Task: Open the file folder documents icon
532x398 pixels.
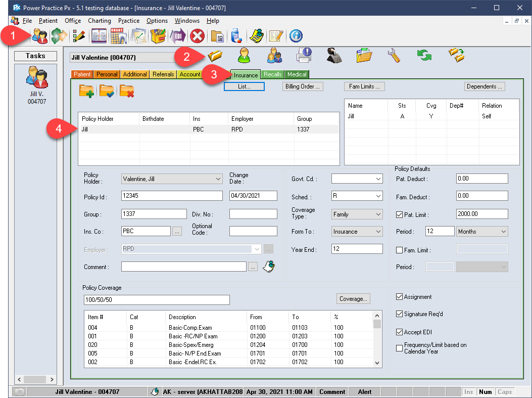Action: (364, 55)
